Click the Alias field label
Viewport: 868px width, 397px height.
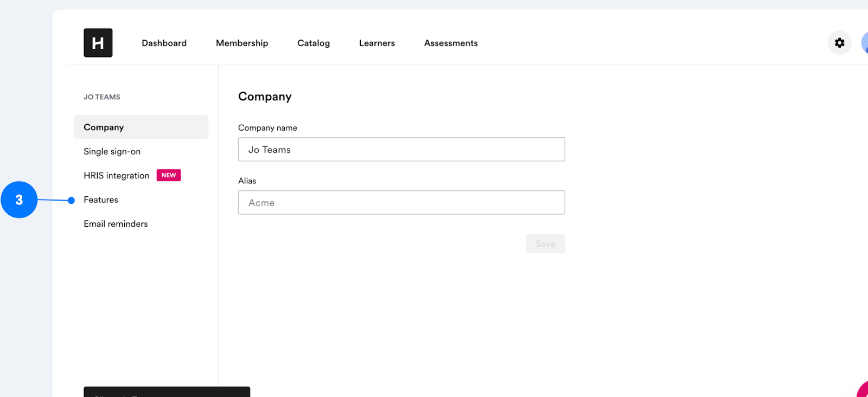tap(247, 181)
